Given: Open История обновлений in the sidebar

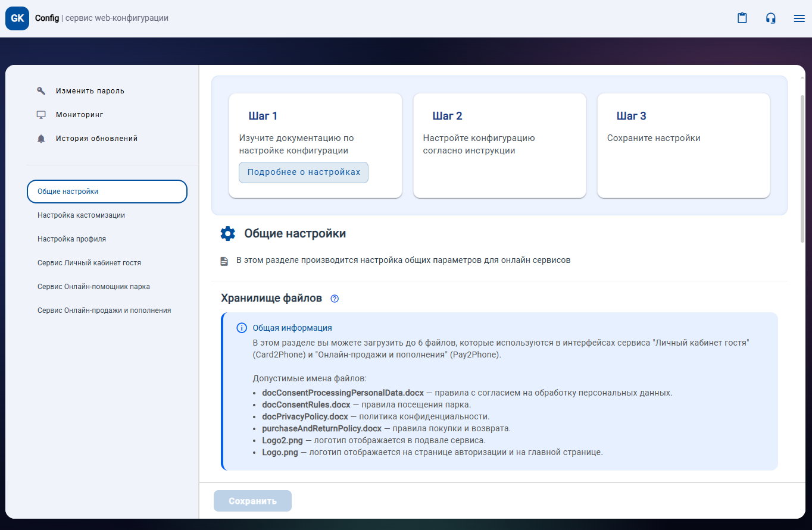Looking at the screenshot, I should coord(96,139).
